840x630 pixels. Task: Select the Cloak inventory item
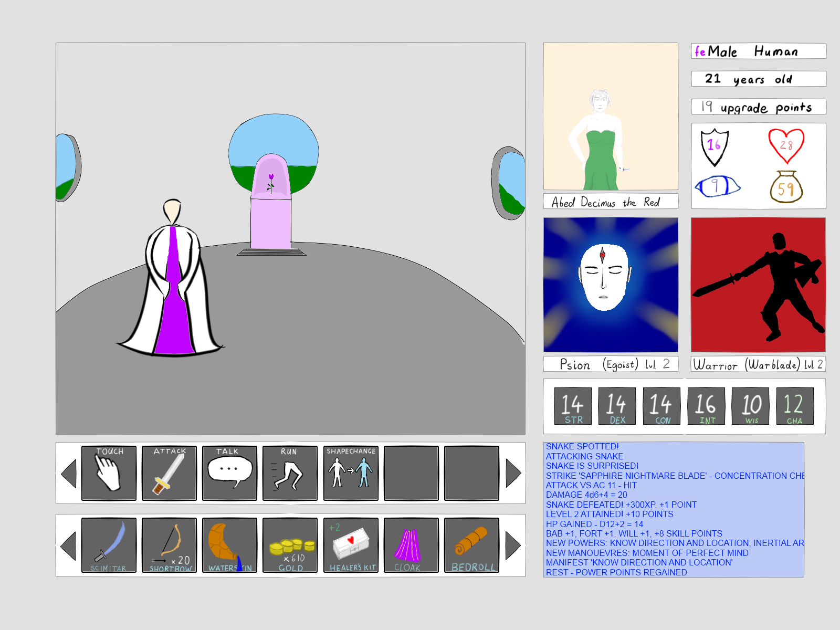[x=411, y=545]
